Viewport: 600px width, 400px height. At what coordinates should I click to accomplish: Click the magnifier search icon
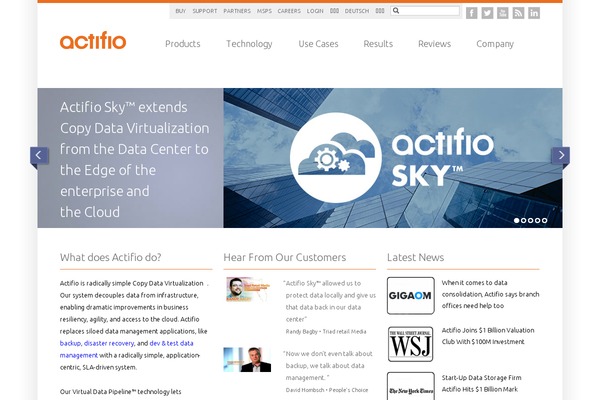tap(396, 11)
